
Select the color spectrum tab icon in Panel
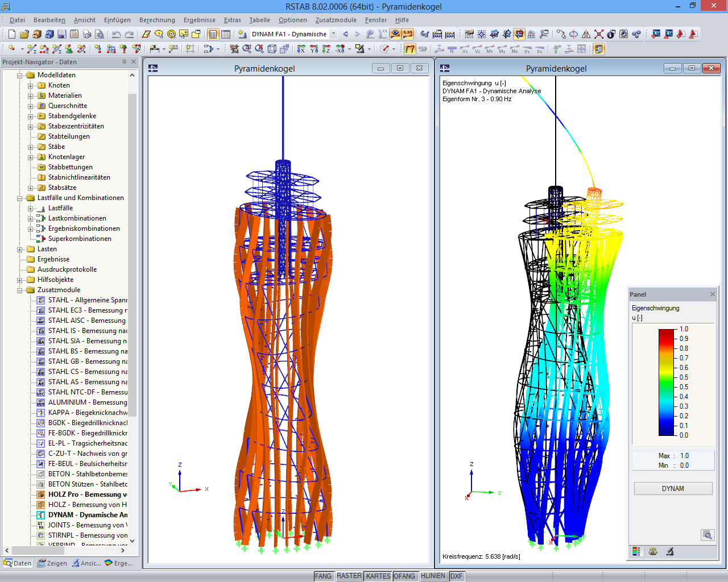[636, 551]
